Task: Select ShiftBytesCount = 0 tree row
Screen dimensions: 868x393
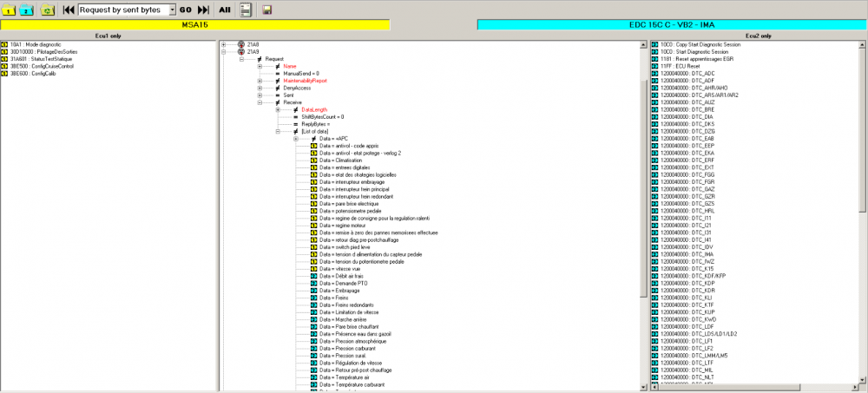Action: pyautogui.click(x=323, y=117)
